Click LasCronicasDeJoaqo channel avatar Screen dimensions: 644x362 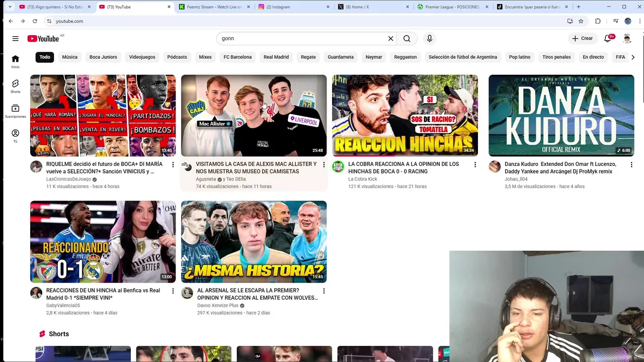36,166
